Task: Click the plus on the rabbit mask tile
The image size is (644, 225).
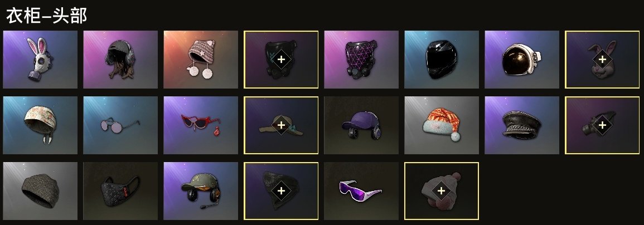Action: 602,60
